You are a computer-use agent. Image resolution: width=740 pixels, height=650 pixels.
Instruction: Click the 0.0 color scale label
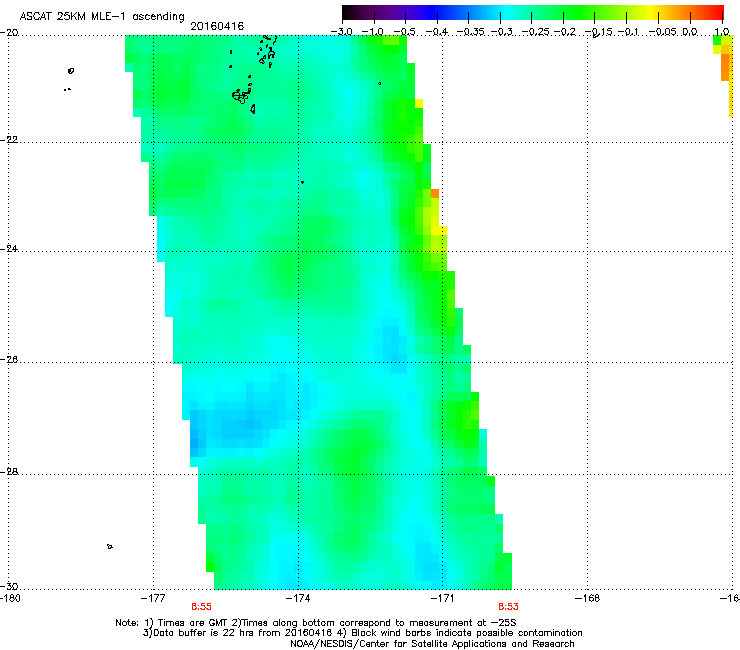point(690,32)
